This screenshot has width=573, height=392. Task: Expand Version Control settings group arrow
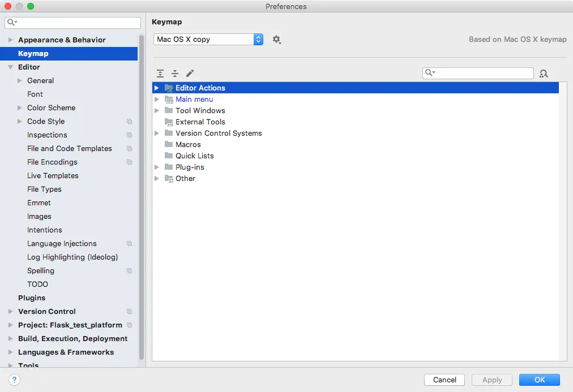11,311
